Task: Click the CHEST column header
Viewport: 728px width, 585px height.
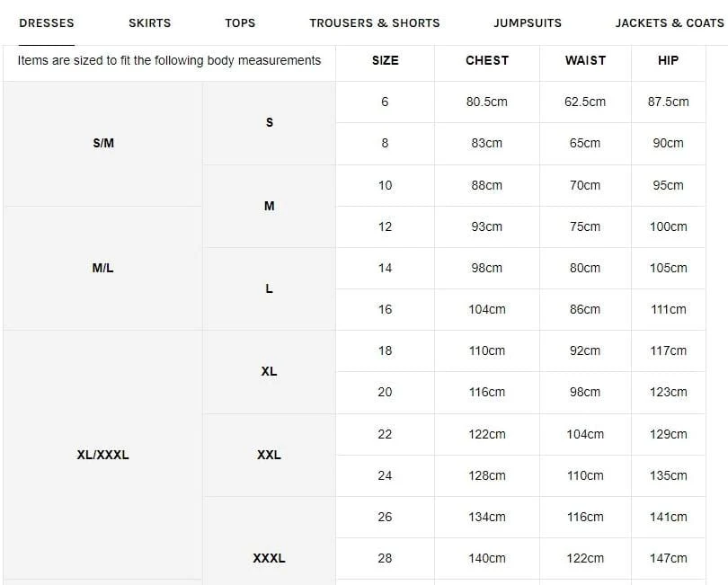Action: click(x=487, y=60)
